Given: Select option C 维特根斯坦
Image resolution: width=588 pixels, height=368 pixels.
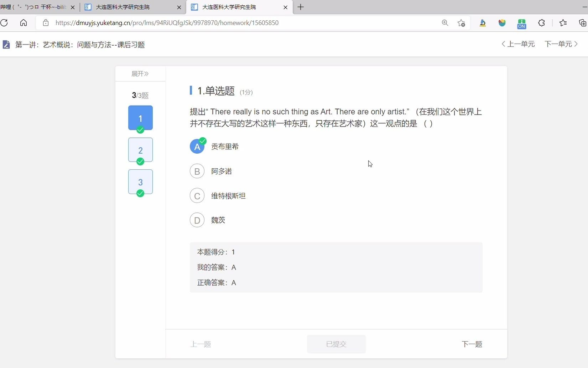Looking at the screenshot, I should click(218, 196).
